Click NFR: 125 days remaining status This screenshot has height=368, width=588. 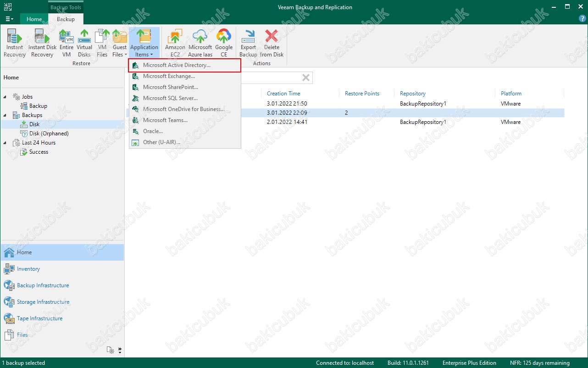click(x=540, y=363)
